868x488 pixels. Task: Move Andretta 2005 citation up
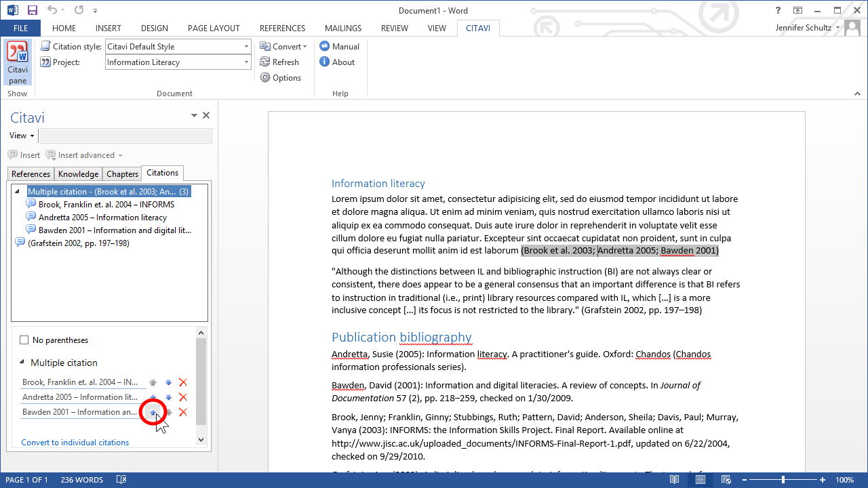pyautogui.click(x=153, y=397)
